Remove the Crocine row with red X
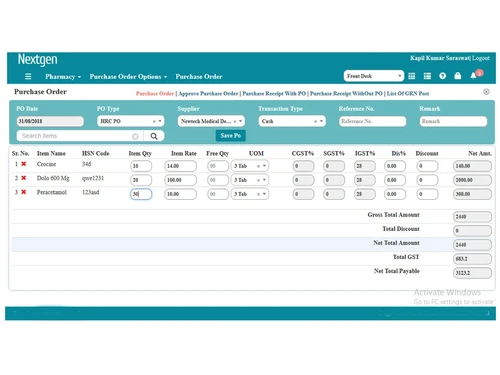 pos(24,164)
